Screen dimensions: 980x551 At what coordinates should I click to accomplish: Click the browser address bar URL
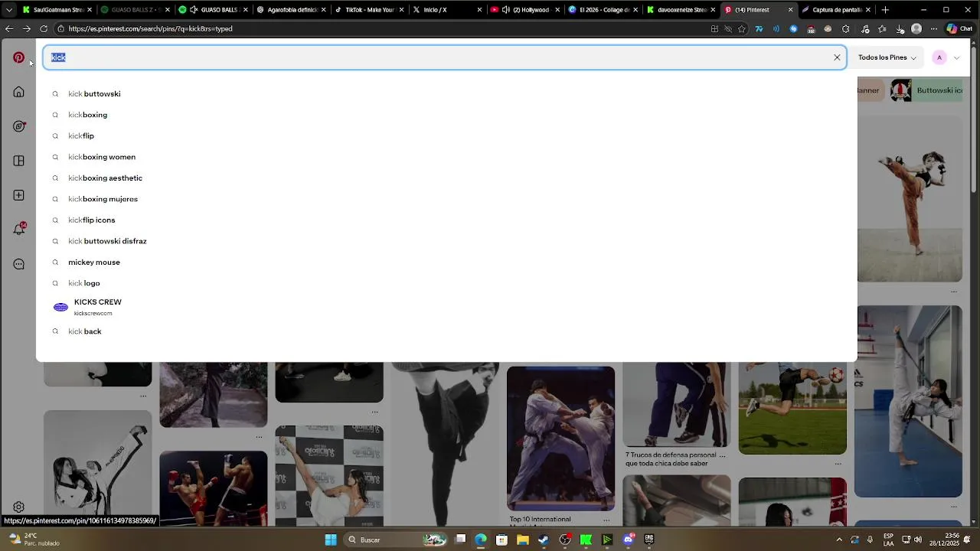click(x=150, y=29)
